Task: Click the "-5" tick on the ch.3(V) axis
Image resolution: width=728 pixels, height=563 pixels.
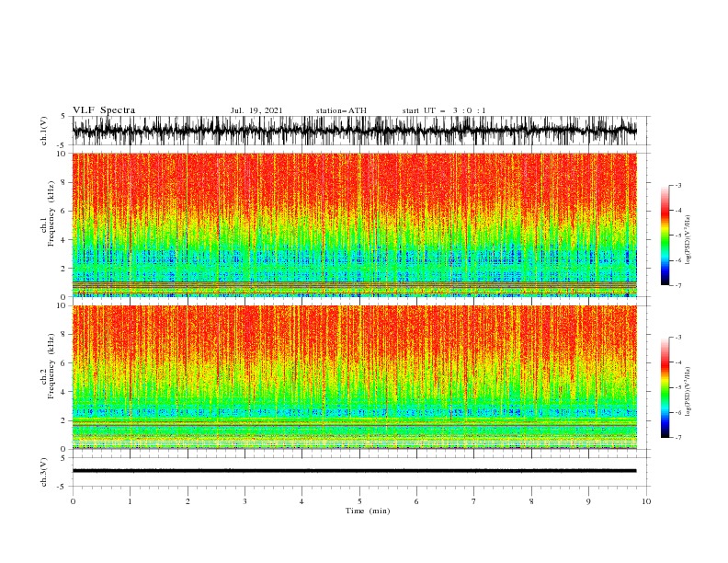Action: (63, 487)
